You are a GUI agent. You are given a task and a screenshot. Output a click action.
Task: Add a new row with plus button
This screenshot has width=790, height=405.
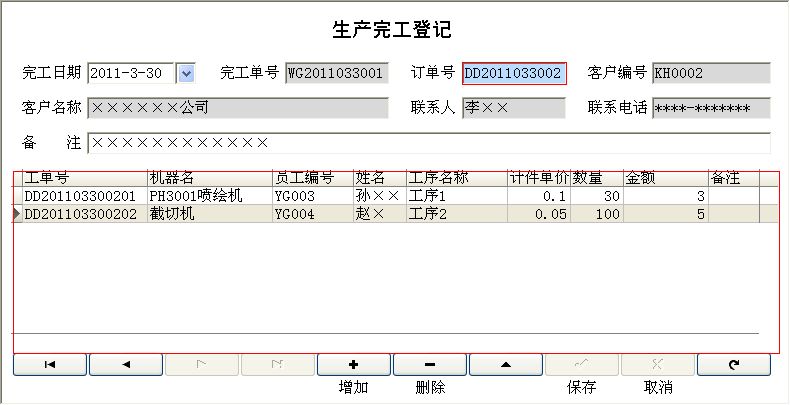(x=354, y=365)
